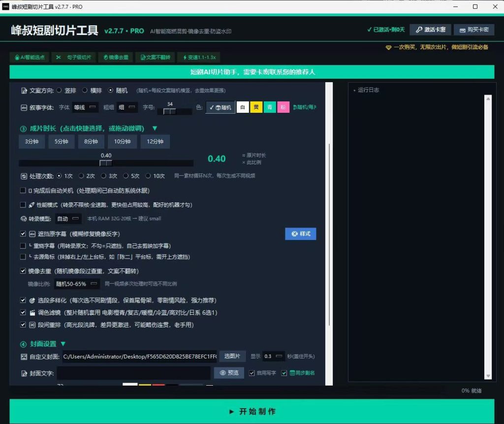Click the app logo icon in title bar
Image resolution: width=504 pixels, height=424 pixels.
click(x=5, y=6)
